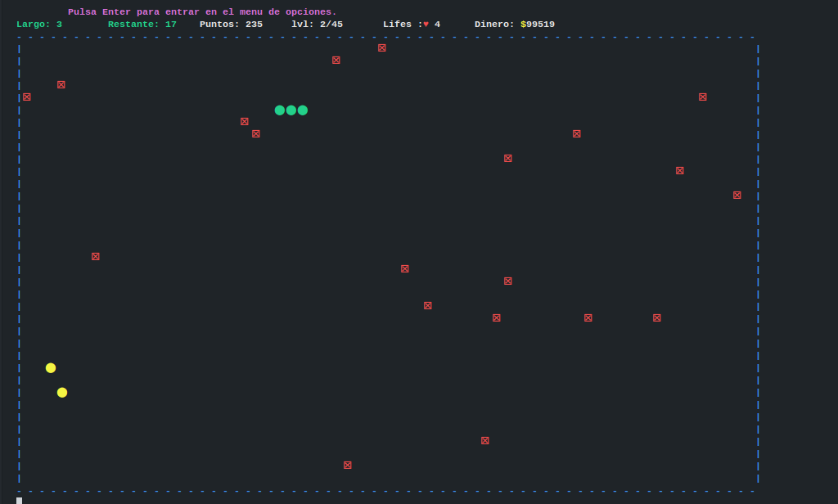Click the 'Lifes' label
Viewport: 838px width, 504px height.
[397, 24]
